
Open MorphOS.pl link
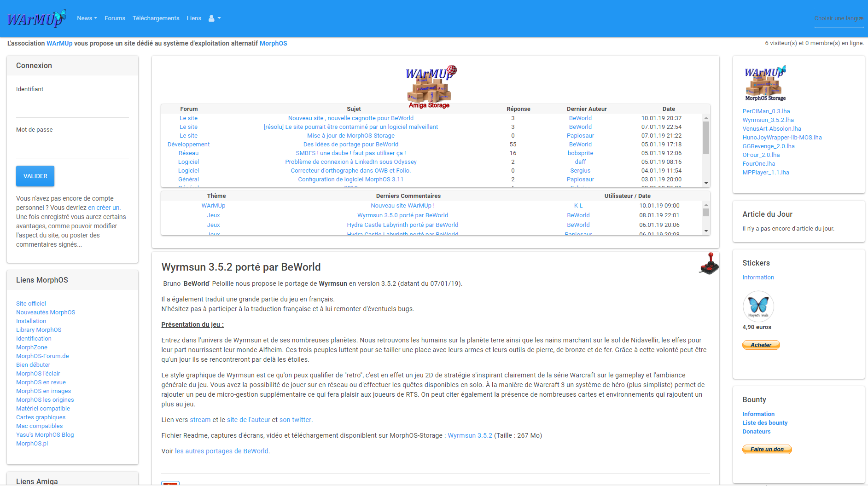[32, 444]
